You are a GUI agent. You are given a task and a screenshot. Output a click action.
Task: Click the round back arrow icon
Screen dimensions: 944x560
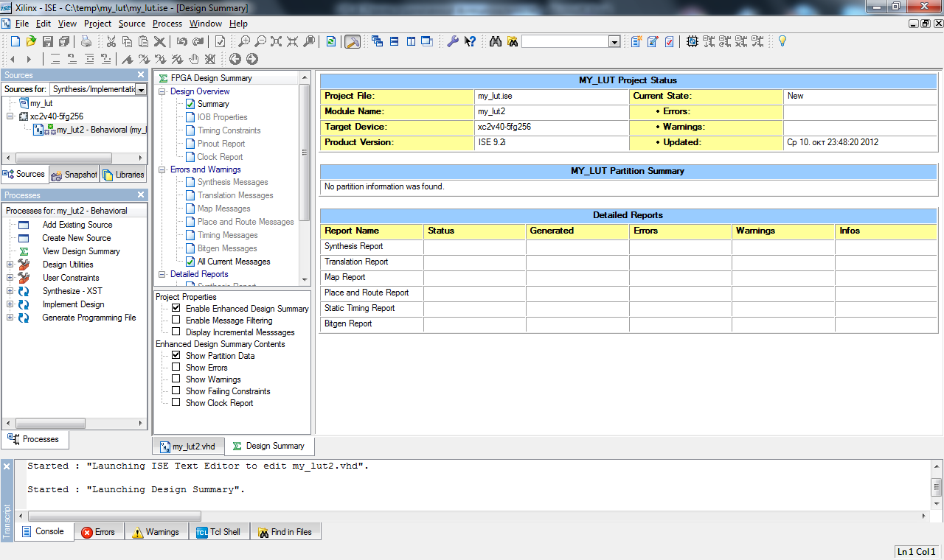[236, 59]
